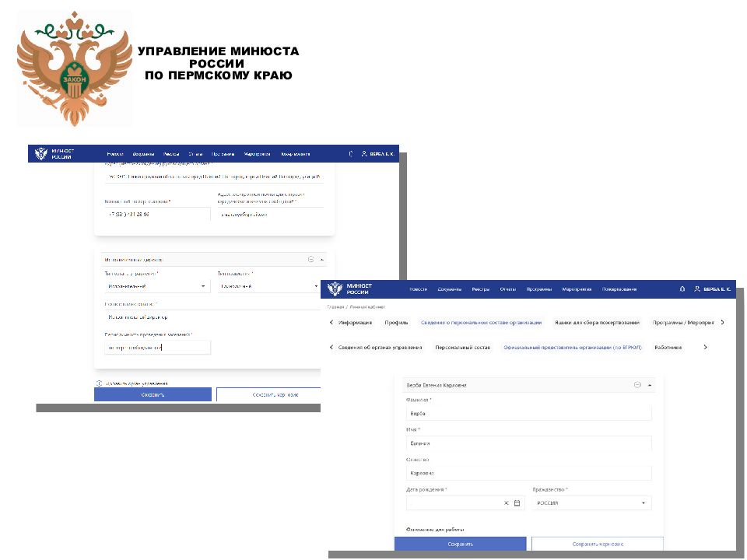Open Программы in the front window menu

pos(538,289)
